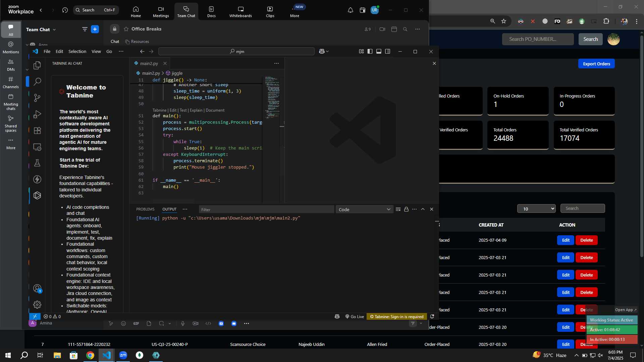Viewport: 644px width, 362px height.
Task: Focus the Search PO_NUMBER input field
Action: pyautogui.click(x=538, y=39)
